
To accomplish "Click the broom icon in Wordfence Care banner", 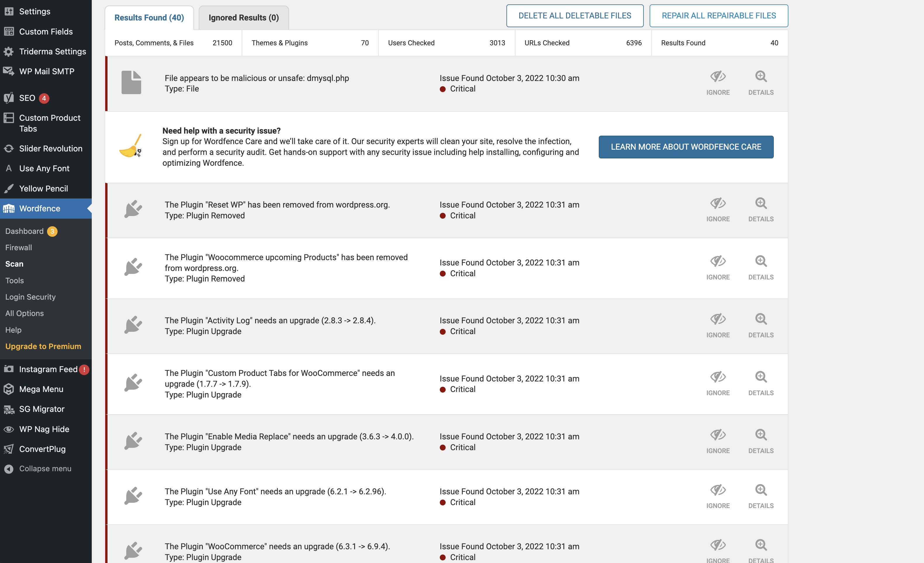I will tap(131, 146).
